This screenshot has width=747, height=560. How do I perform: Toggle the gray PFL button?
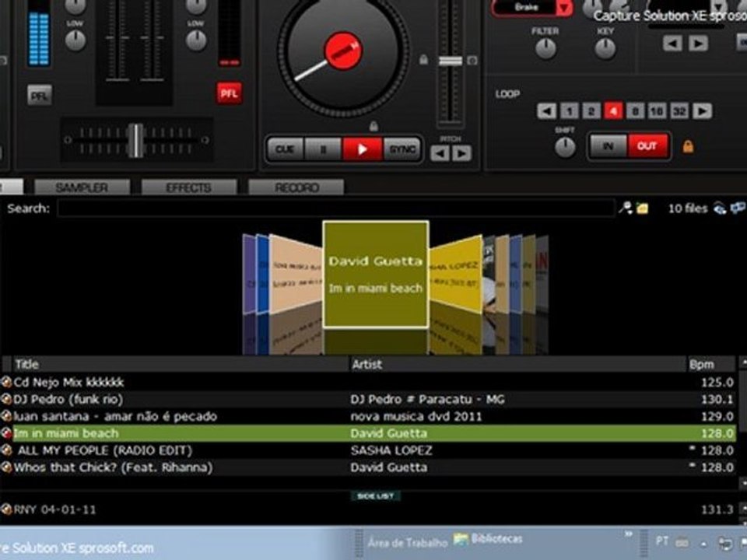tap(40, 96)
